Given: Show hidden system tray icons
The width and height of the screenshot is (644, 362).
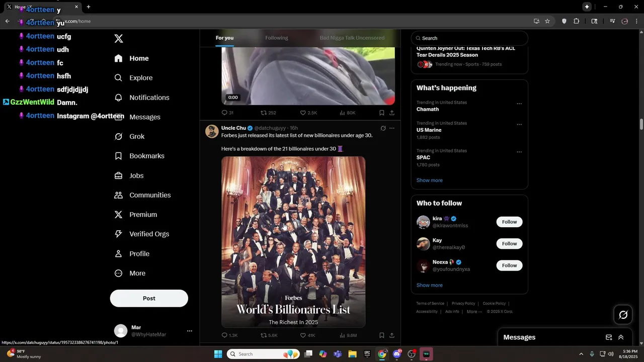Looking at the screenshot, I should click(581, 354).
